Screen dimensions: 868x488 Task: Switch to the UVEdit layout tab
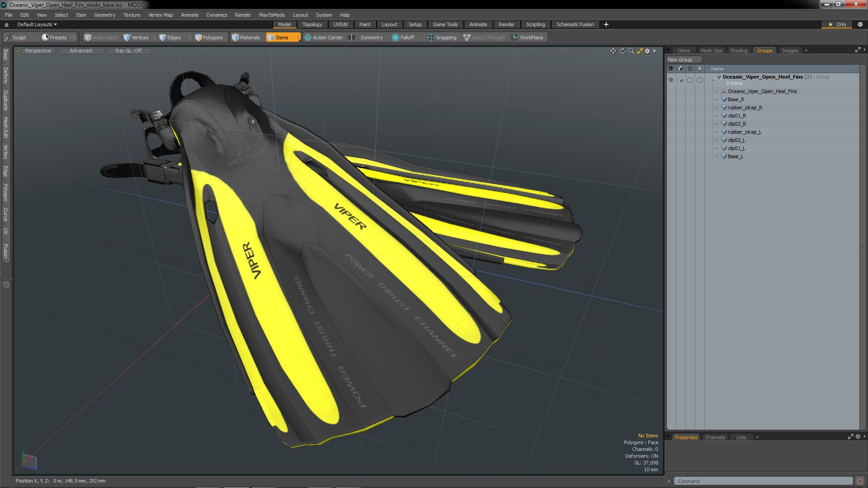(340, 24)
